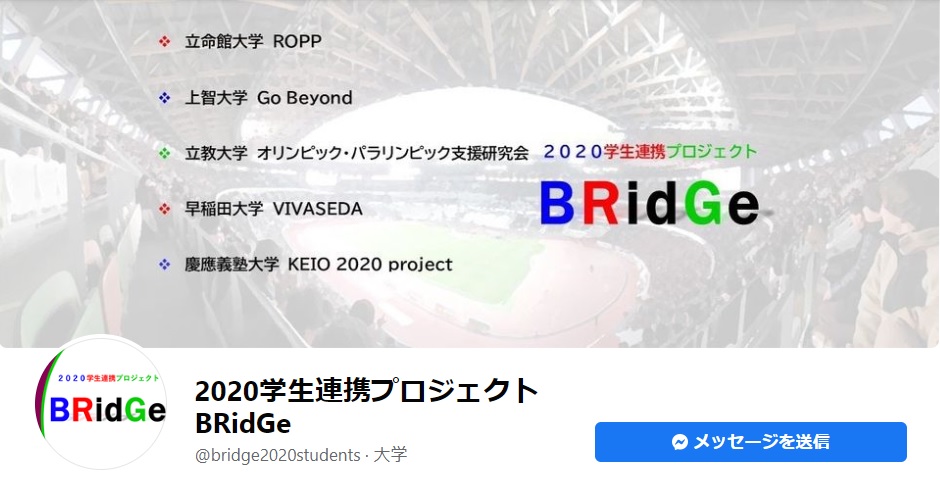Image resolution: width=940 pixels, height=488 pixels.
Task: Click 早稲田大学 VIVASEDA text
Action: tap(273, 209)
